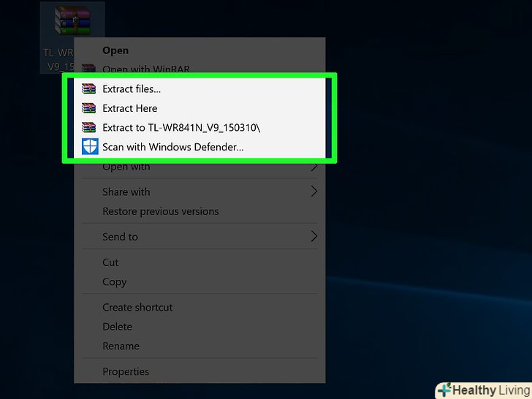Open the Send to submenu
532x399 pixels.
[199, 237]
